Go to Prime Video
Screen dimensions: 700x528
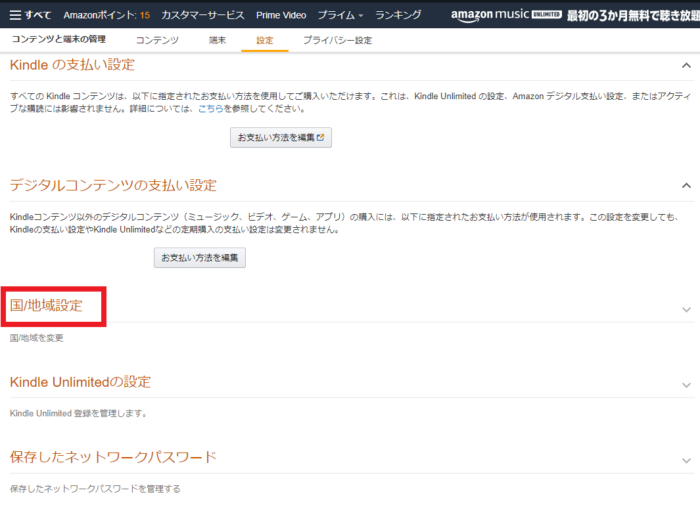pyautogui.click(x=281, y=15)
